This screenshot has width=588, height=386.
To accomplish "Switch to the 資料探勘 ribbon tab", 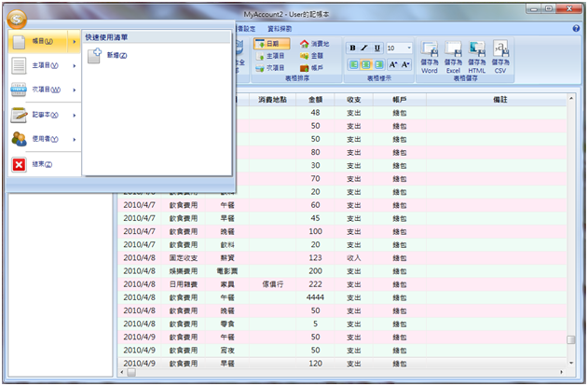I will [x=280, y=29].
